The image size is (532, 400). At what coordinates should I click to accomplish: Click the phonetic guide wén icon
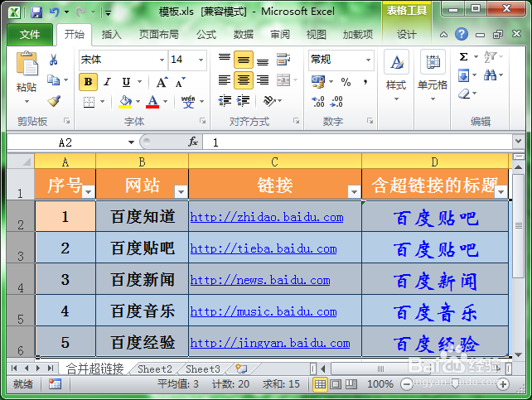click(x=188, y=101)
